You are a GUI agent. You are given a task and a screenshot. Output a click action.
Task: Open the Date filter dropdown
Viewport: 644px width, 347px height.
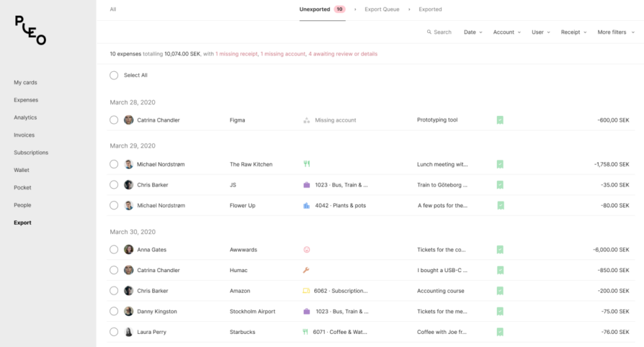(473, 32)
